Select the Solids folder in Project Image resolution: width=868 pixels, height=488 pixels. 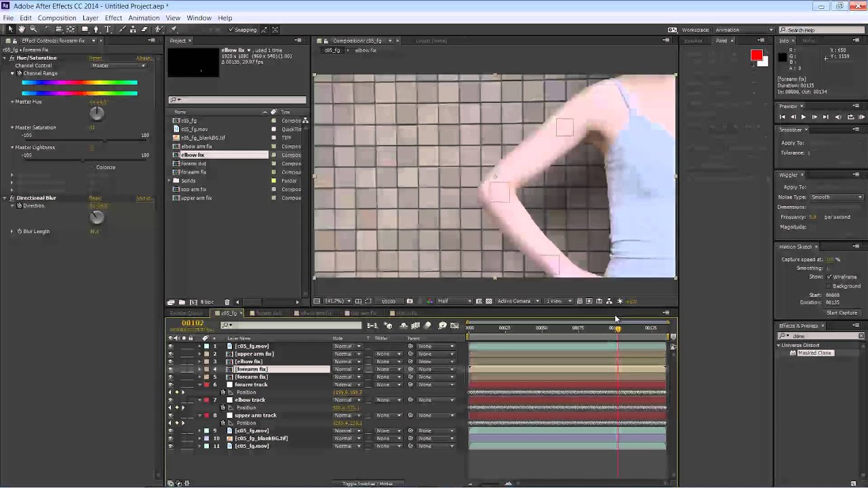(189, 181)
